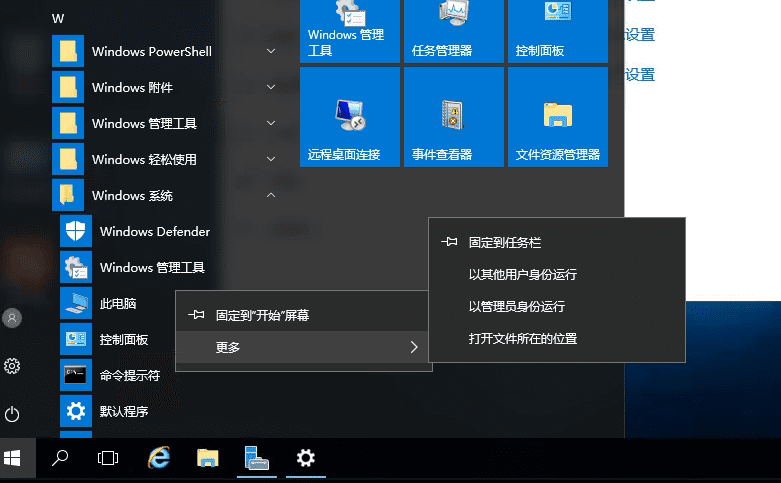Choose 固定到任务栏 in the submenu
781x483 pixels.
pyautogui.click(x=557, y=242)
